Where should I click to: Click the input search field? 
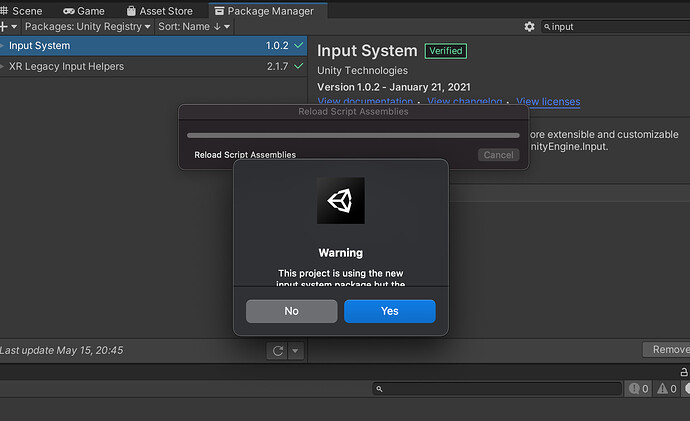pos(616,27)
